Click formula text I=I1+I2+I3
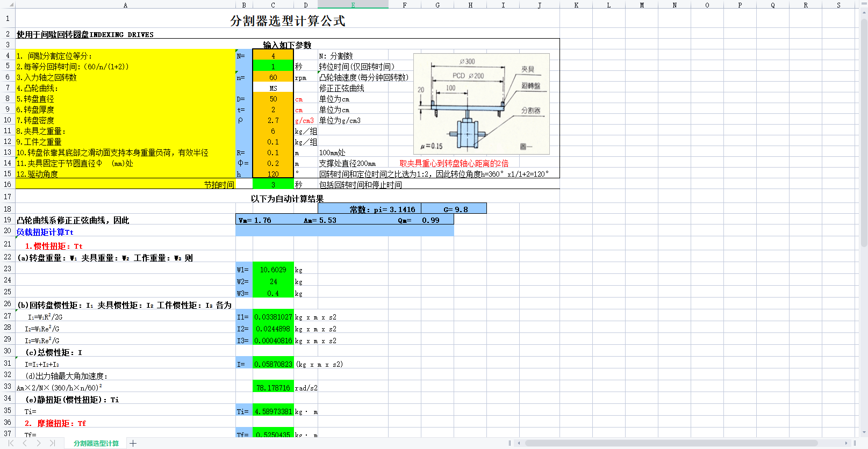 point(42,364)
